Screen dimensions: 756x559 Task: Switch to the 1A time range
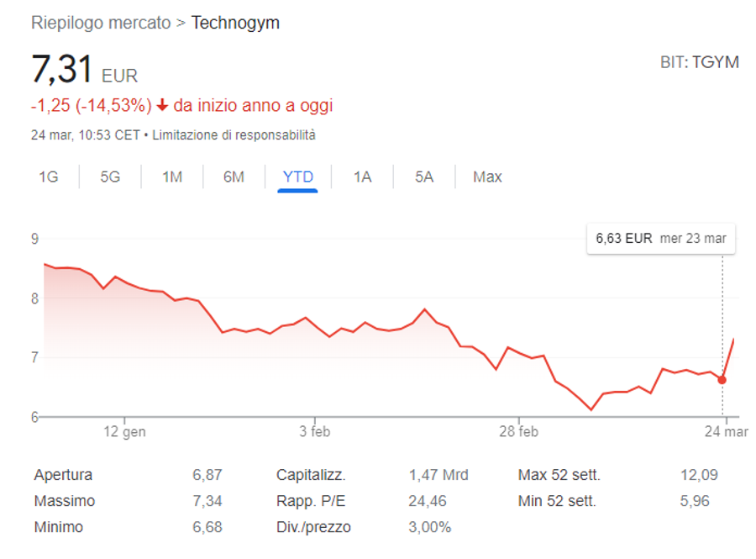pos(363,177)
